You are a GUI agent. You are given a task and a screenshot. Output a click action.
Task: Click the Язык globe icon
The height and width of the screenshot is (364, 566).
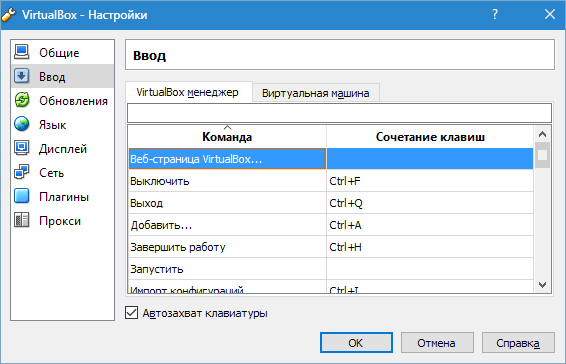click(x=22, y=124)
